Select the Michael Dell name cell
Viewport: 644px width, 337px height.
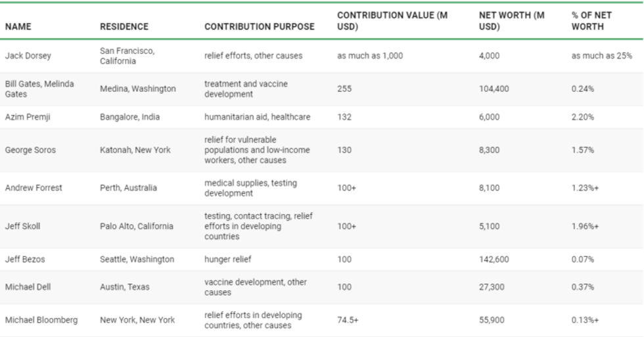pyautogui.click(x=26, y=287)
